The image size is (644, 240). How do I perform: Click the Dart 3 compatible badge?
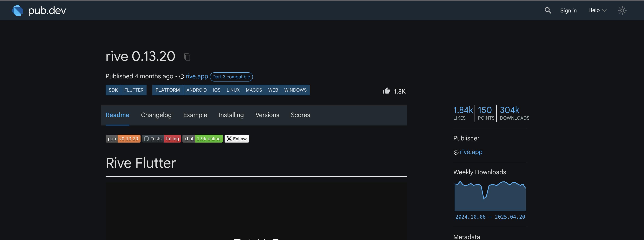(x=231, y=77)
